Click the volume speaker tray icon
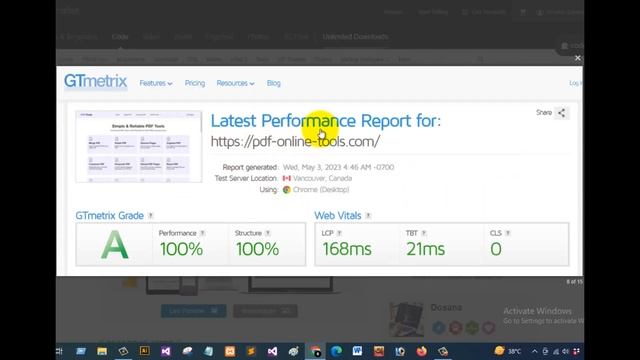Screen dimensions: 640x360 click(565, 351)
